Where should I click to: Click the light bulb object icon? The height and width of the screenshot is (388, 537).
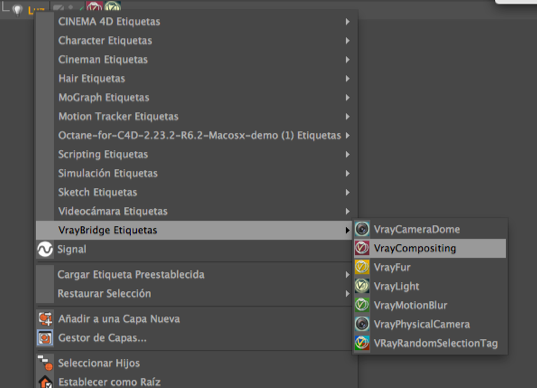(x=17, y=9)
